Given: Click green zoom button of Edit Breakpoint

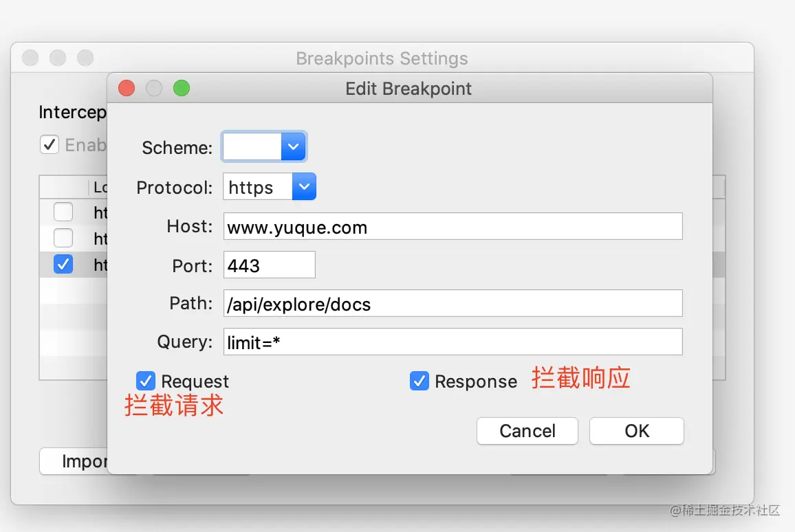Looking at the screenshot, I should pyautogui.click(x=182, y=88).
